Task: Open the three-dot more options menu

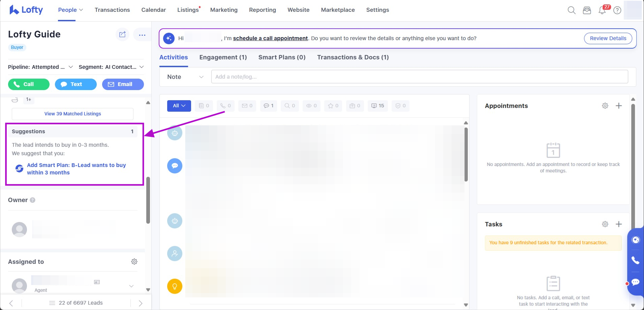Action: pyautogui.click(x=142, y=35)
